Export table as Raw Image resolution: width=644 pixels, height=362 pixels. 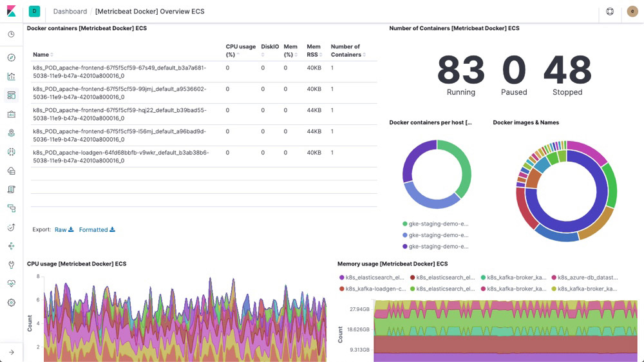point(64,230)
